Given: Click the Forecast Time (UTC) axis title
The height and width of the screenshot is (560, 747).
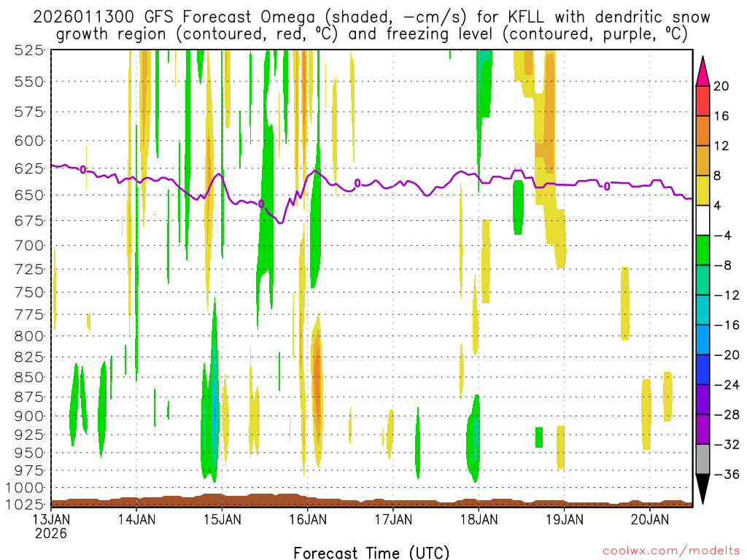Looking at the screenshot, I should [371, 552].
